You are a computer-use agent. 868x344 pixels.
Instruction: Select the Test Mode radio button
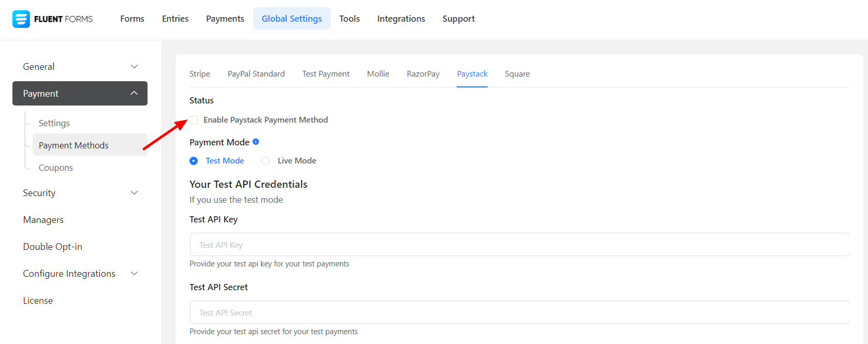(194, 161)
